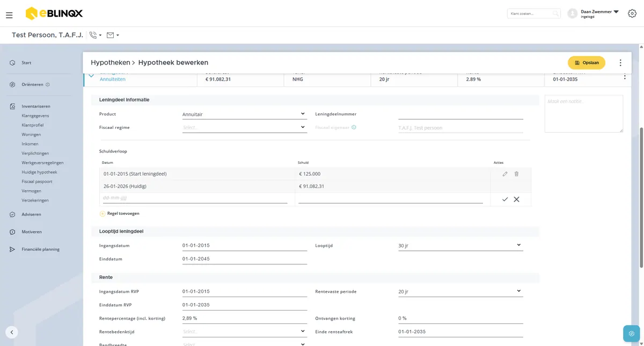
Task: Click the eBlinqx logo
Action: coord(54,13)
